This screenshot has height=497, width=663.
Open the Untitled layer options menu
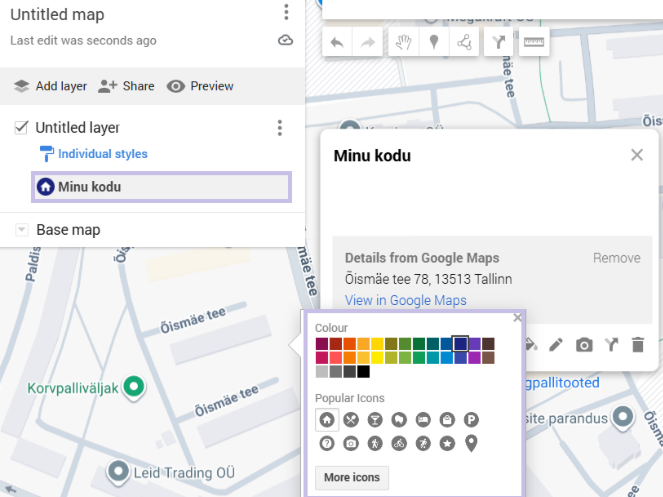click(x=280, y=128)
